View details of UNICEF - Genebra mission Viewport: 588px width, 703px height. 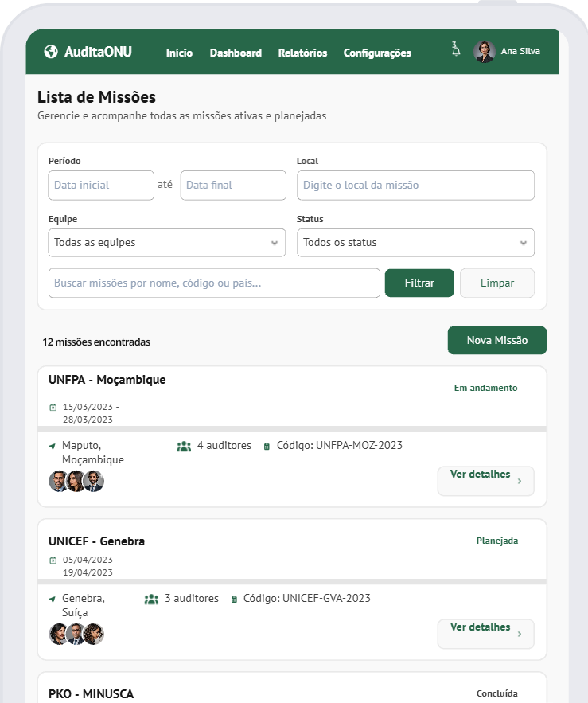coord(485,634)
